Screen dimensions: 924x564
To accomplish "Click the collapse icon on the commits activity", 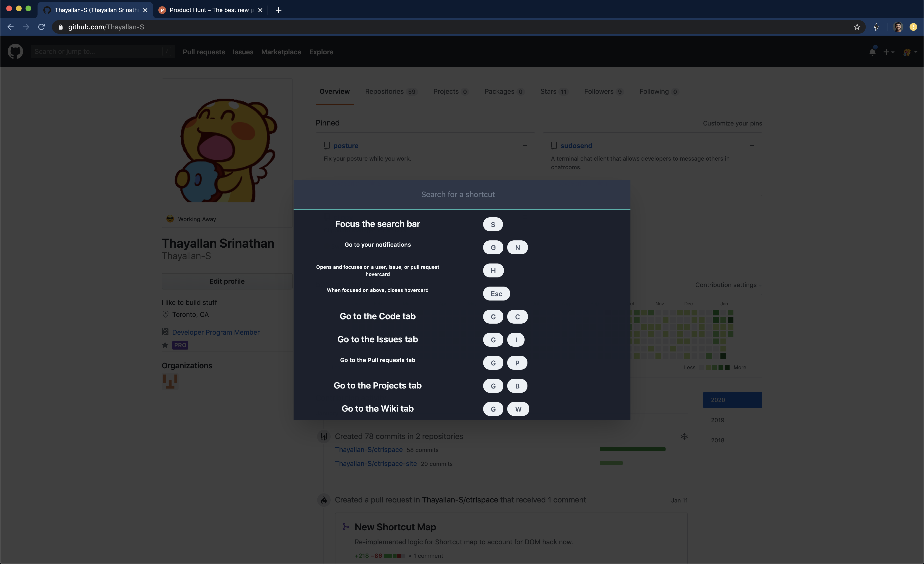I will pyautogui.click(x=684, y=436).
